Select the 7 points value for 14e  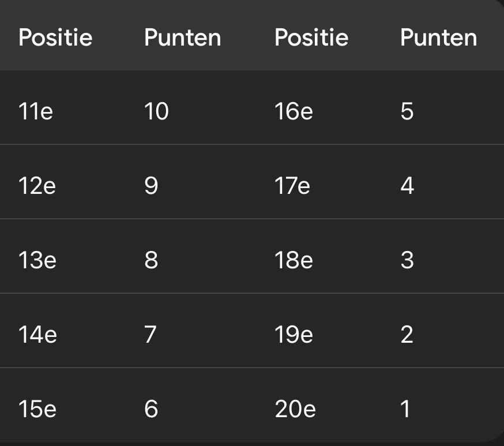[151, 334]
